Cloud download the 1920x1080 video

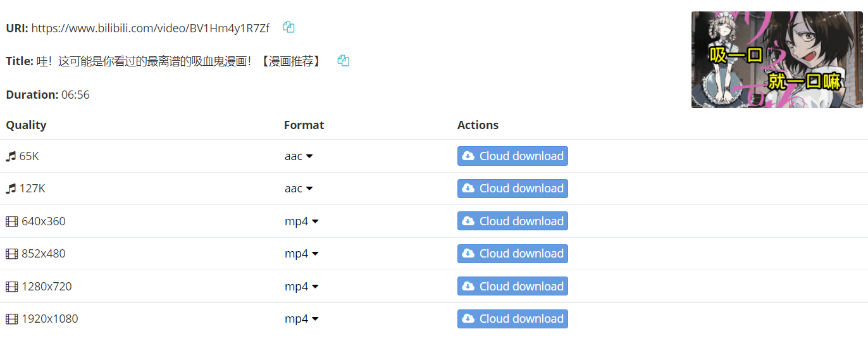point(512,319)
